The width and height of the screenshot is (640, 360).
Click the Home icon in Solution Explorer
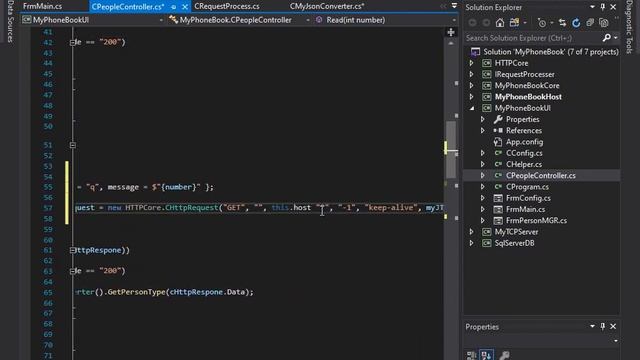coord(500,23)
